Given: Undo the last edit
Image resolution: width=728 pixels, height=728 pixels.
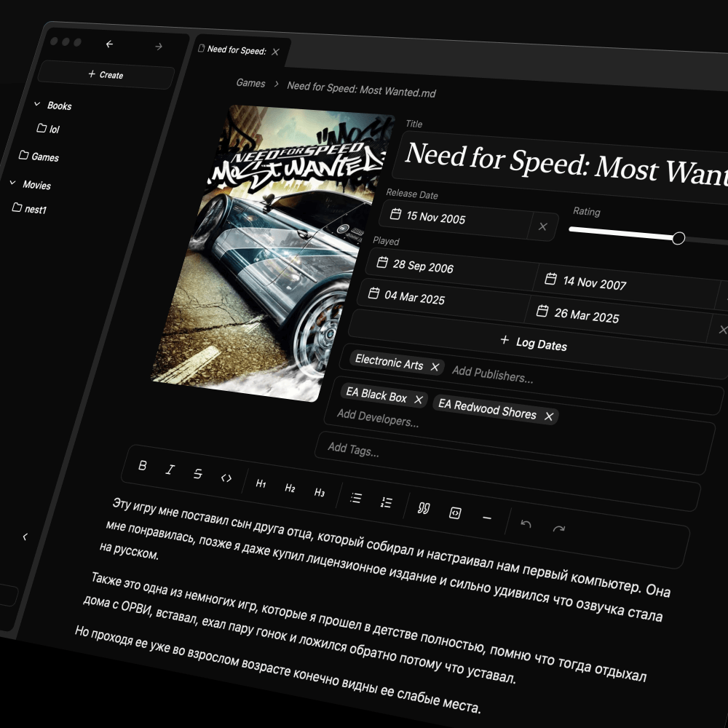Looking at the screenshot, I should pyautogui.click(x=526, y=524).
